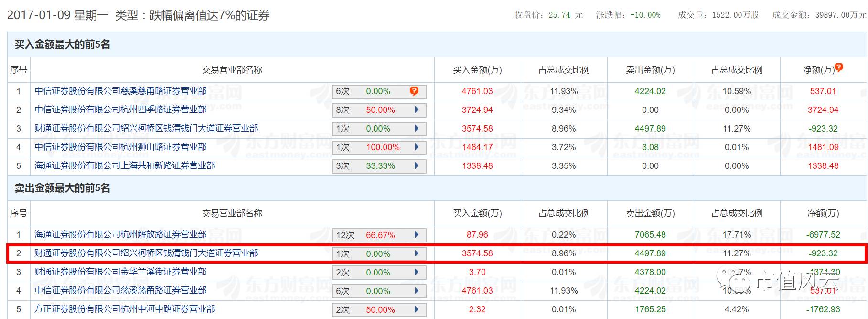
Task: Click 涨跌幅 value -10.00%
Action: point(645,15)
